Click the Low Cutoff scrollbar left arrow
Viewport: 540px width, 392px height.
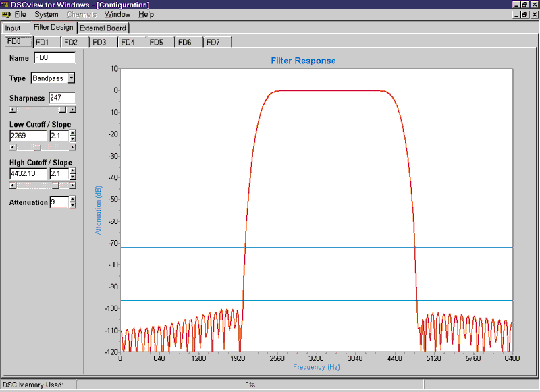point(11,147)
